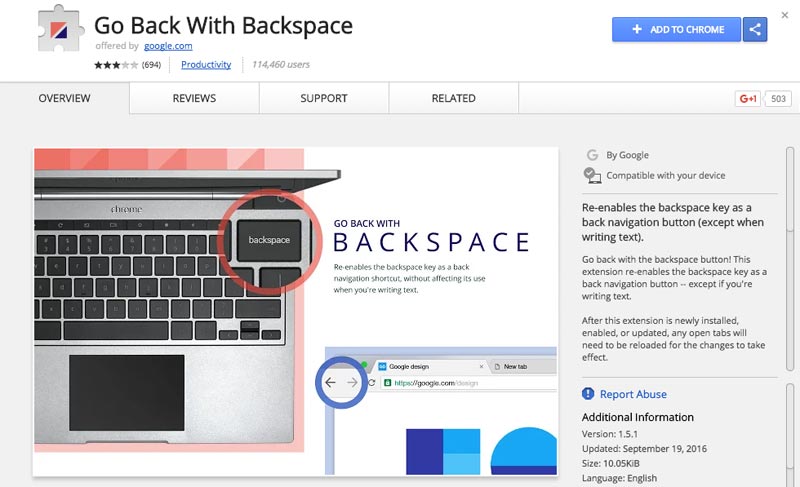800x487 pixels.
Task: Close the extension detail overlay
Action: click(x=785, y=15)
